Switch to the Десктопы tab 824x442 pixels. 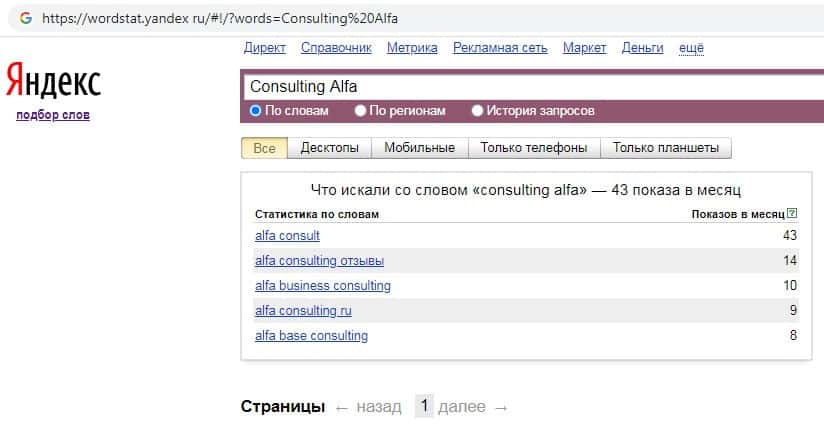pyautogui.click(x=329, y=148)
